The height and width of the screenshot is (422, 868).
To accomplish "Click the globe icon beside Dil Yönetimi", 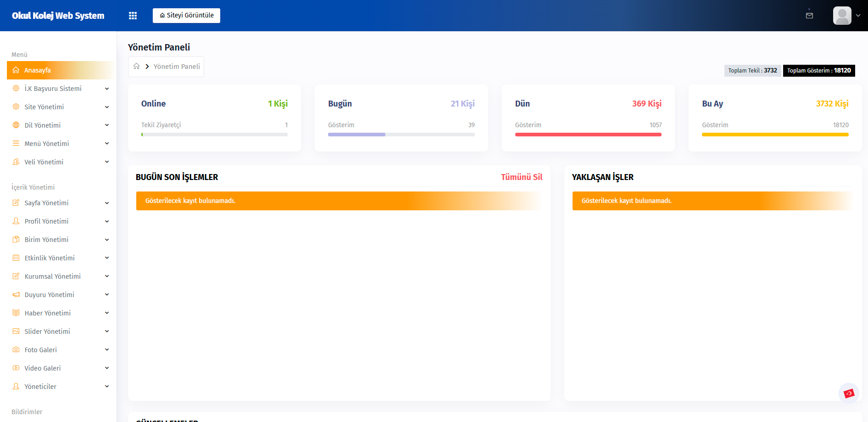I will tap(16, 125).
